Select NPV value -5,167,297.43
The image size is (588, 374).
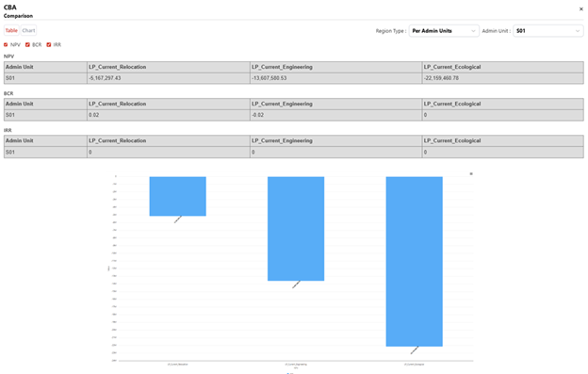pyautogui.click(x=105, y=78)
